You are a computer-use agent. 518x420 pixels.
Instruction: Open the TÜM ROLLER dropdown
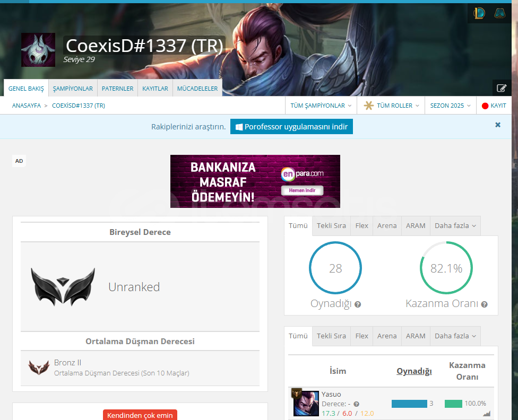coord(391,106)
